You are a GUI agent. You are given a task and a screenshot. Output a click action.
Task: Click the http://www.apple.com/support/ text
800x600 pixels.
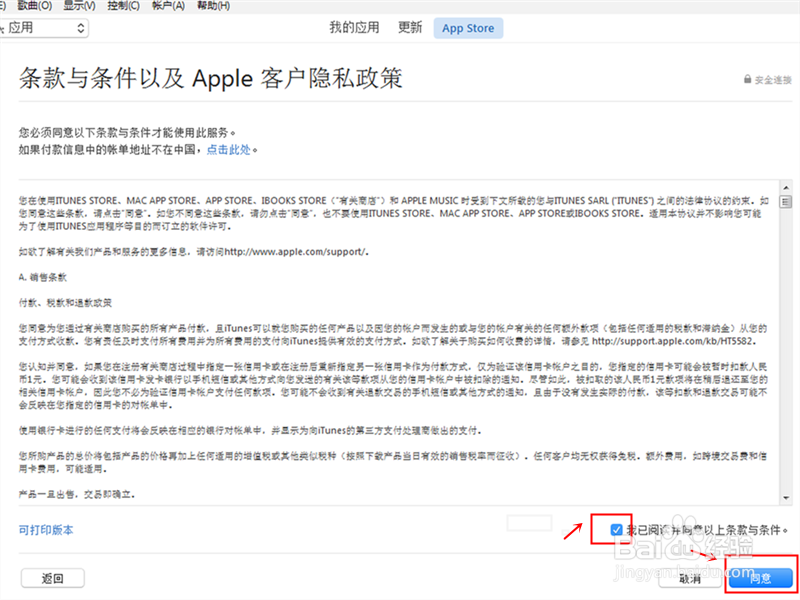(295, 252)
